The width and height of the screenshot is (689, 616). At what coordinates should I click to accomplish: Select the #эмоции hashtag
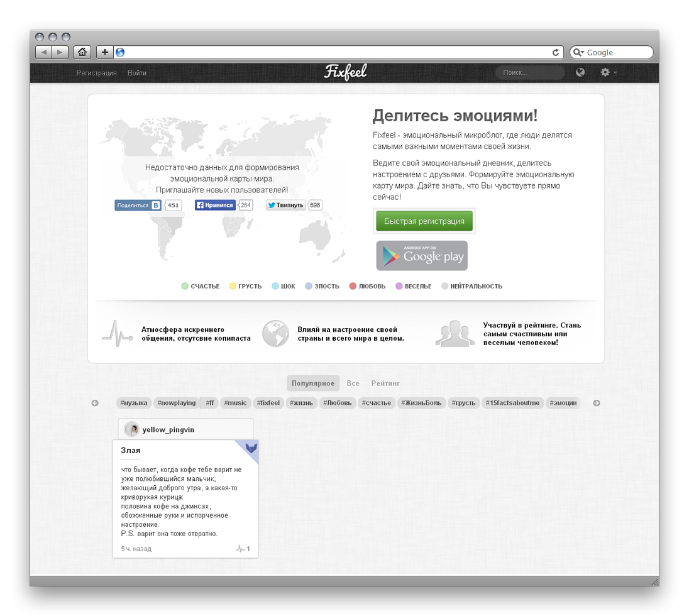tap(563, 403)
